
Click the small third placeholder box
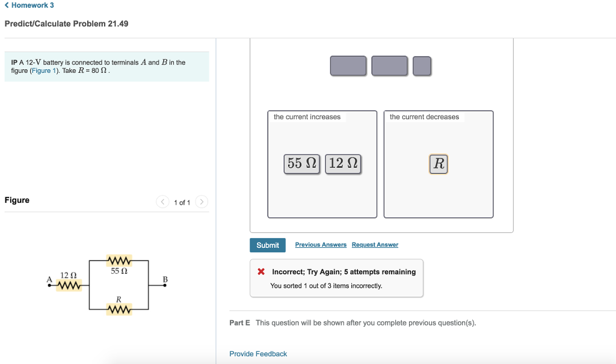click(422, 66)
